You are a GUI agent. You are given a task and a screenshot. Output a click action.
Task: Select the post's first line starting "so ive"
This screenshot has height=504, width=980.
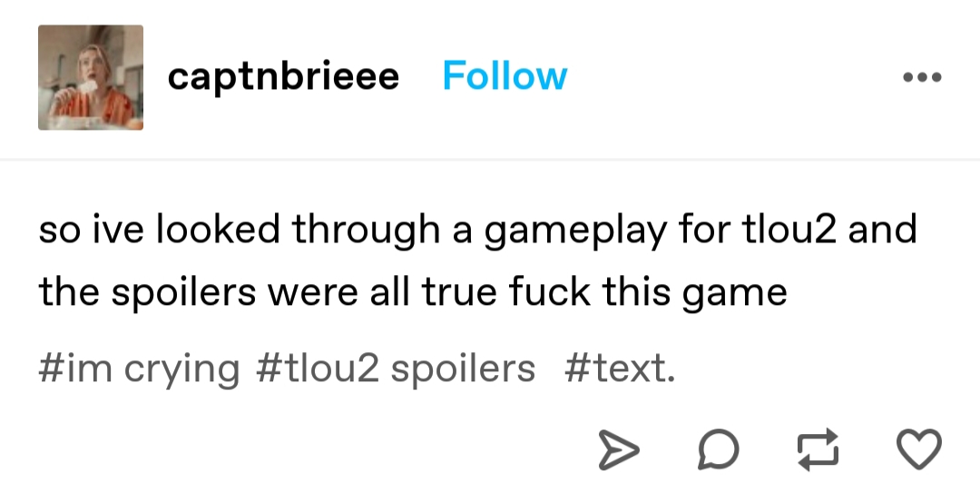[x=477, y=230]
